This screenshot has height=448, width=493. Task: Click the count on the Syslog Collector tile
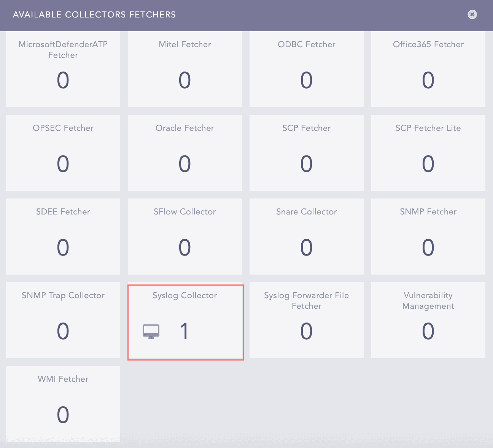185,330
